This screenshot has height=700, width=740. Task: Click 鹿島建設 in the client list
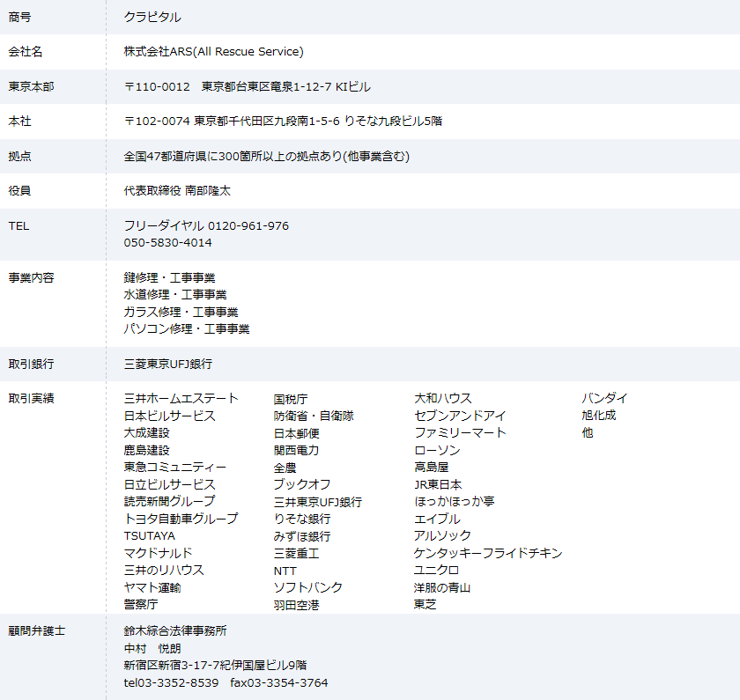(146, 450)
